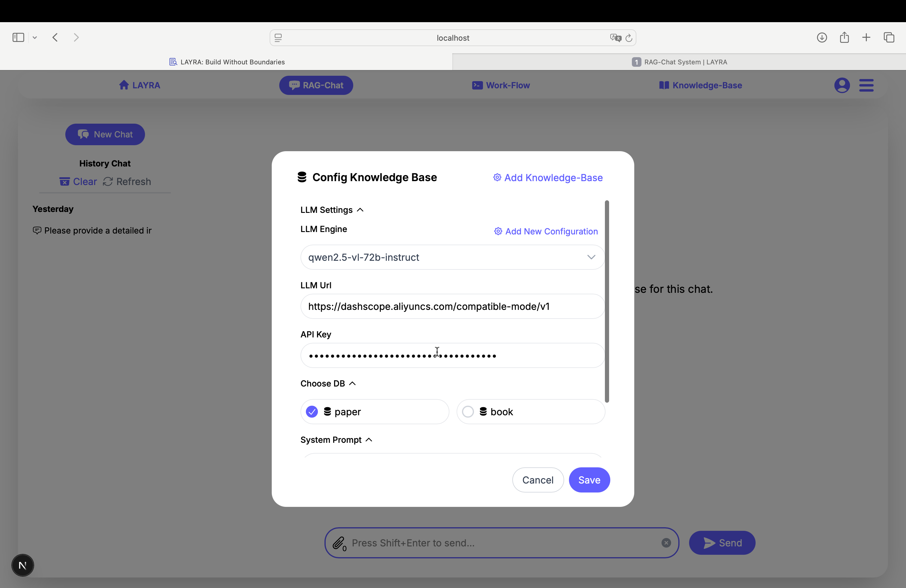Click the dialog vertical scrollbar
The image size is (906, 588).
point(607,301)
